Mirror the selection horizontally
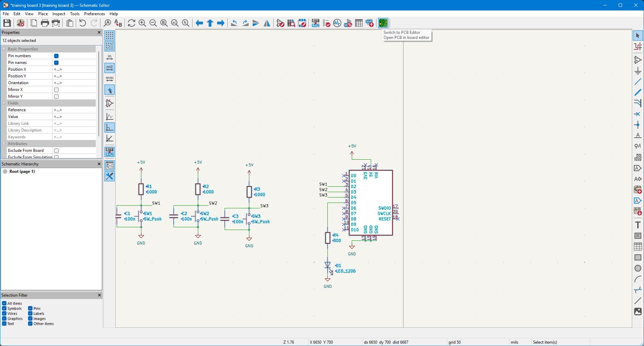644x346 pixels. coord(267,23)
